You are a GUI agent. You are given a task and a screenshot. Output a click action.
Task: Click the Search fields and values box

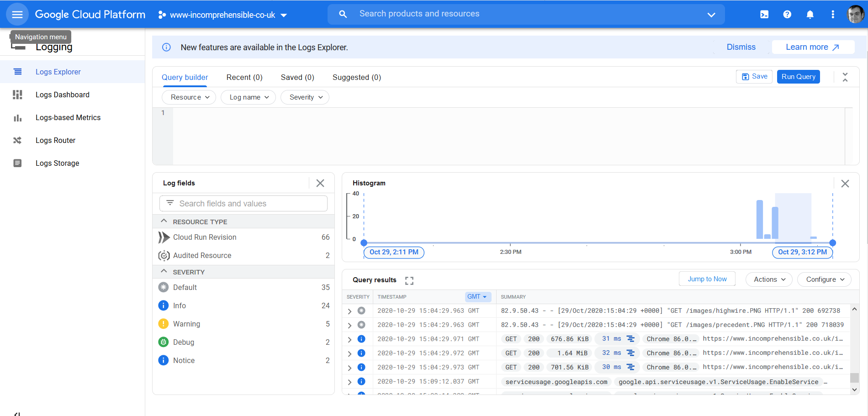pos(243,203)
